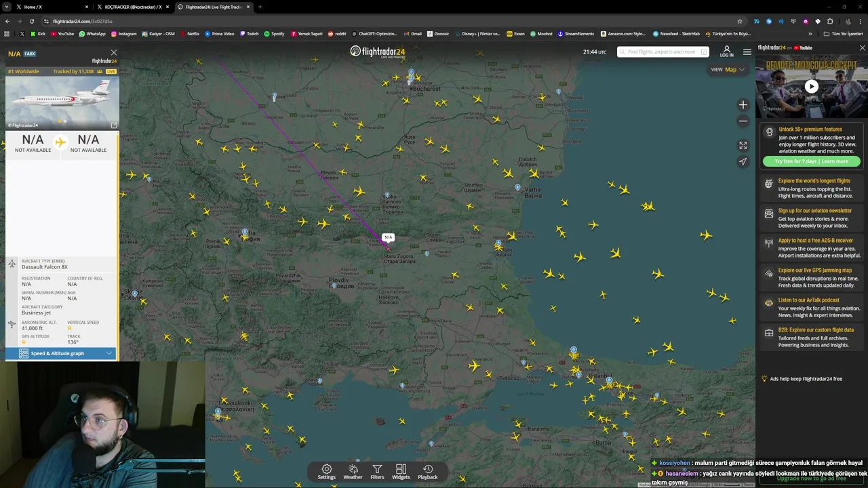Click the Try free for 7 days button
This screenshot has width=868, height=488.
[x=811, y=161]
